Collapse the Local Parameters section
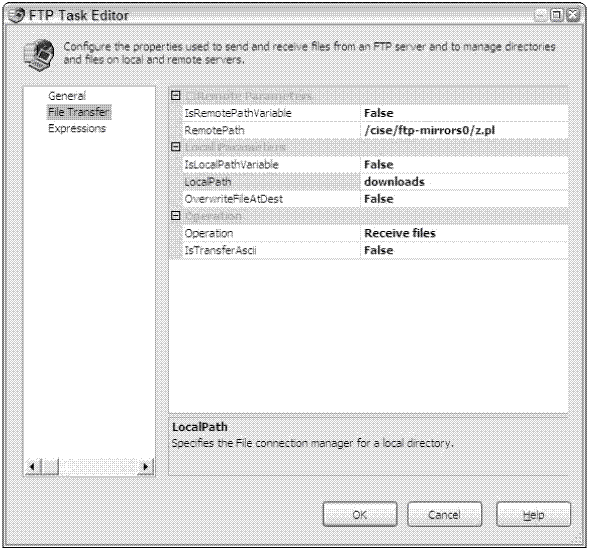 [x=175, y=147]
